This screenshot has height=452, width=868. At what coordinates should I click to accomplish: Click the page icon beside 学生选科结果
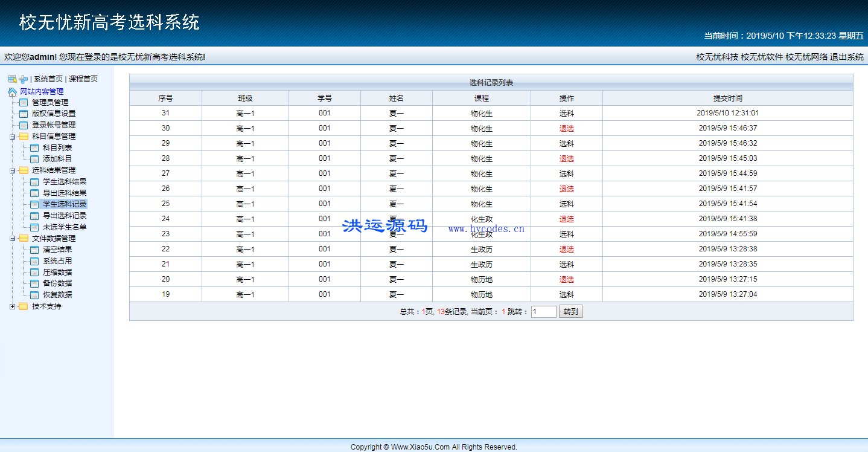tap(34, 182)
